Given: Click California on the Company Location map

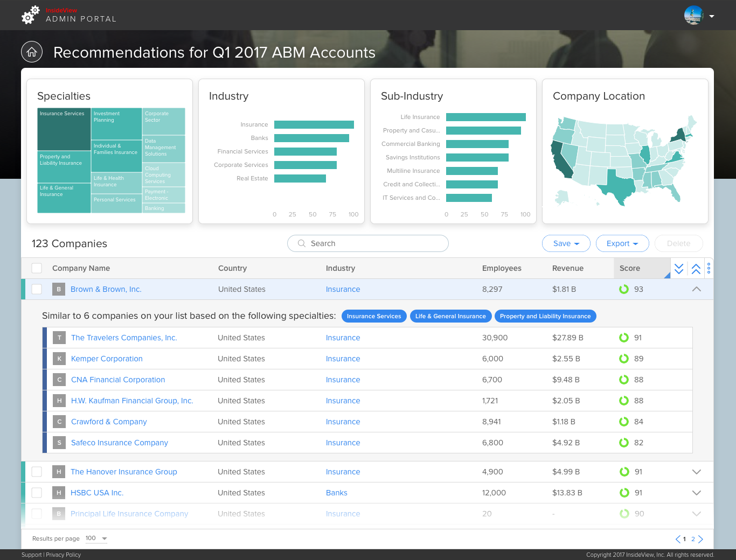Looking at the screenshot, I should coord(561,159).
